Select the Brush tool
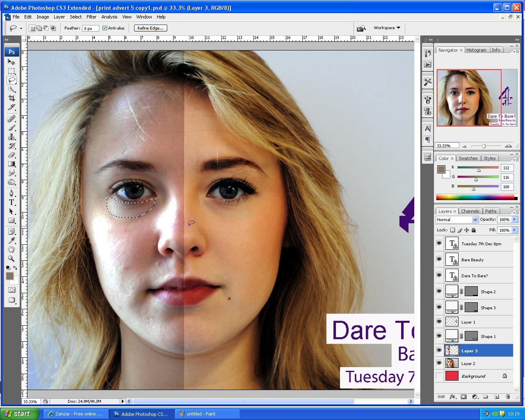Image resolution: width=525 pixels, height=420 pixels. tap(11, 128)
